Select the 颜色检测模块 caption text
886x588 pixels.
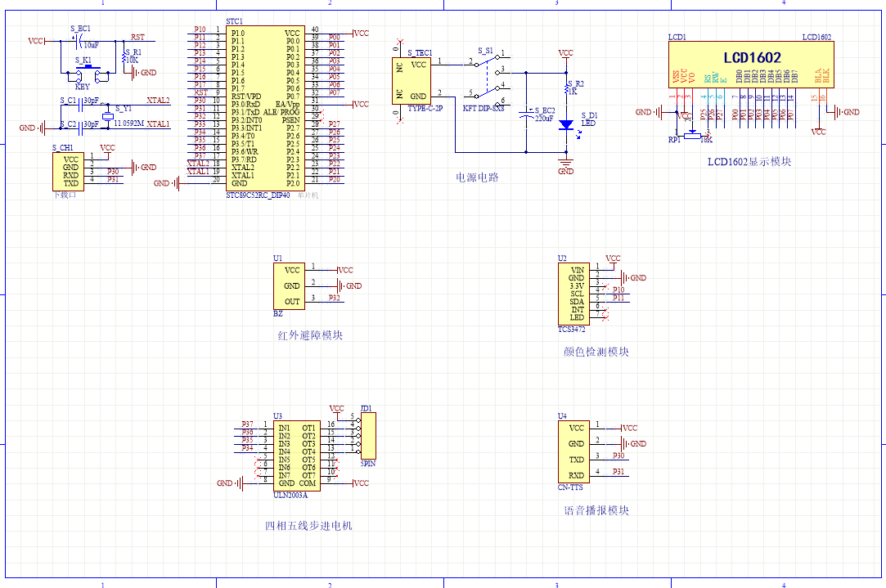click(x=596, y=352)
